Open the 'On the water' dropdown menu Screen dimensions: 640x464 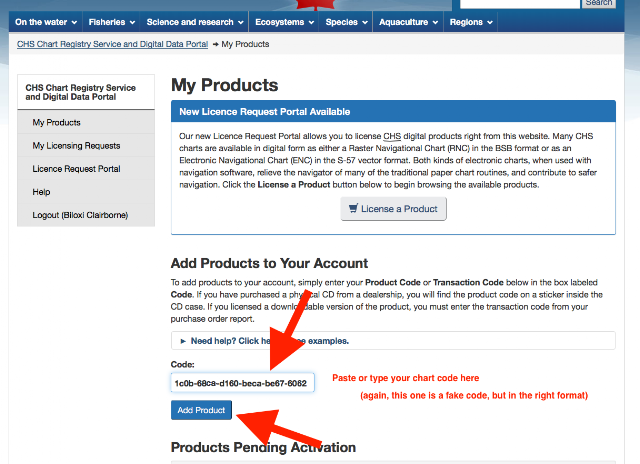46,22
